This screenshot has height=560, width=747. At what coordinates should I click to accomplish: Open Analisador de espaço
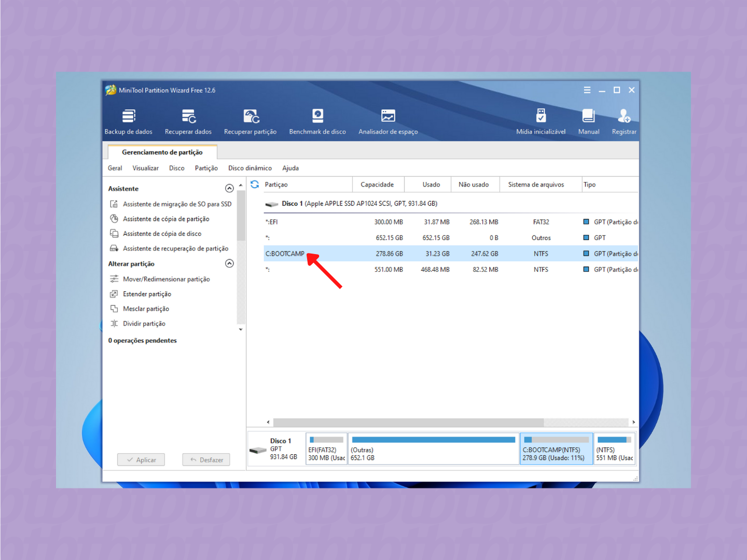pos(388,122)
